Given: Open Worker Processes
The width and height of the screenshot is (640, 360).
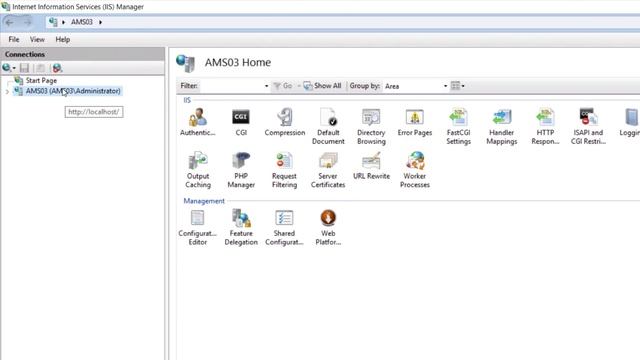Looking at the screenshot, I should coord(415,170).
